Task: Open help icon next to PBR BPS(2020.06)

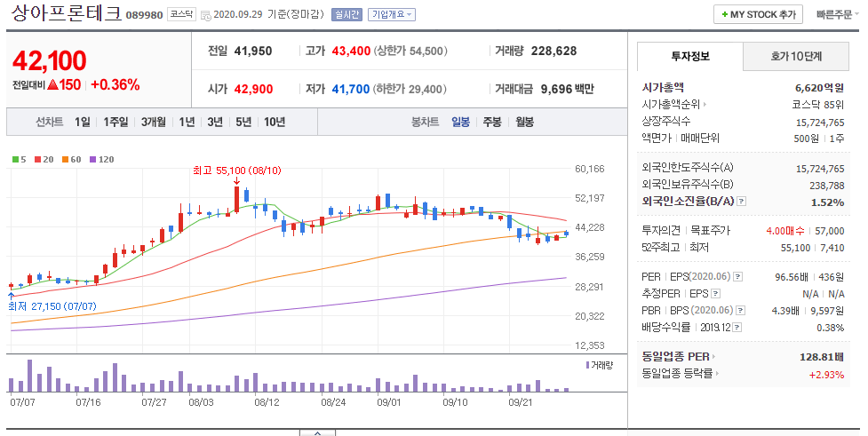Action: [741, 311]
